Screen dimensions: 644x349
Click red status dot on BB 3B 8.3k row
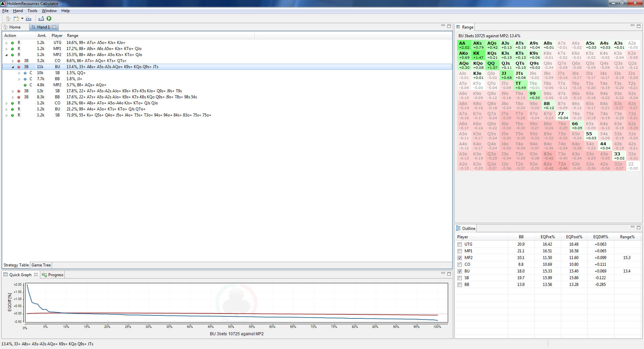point(19,97)
